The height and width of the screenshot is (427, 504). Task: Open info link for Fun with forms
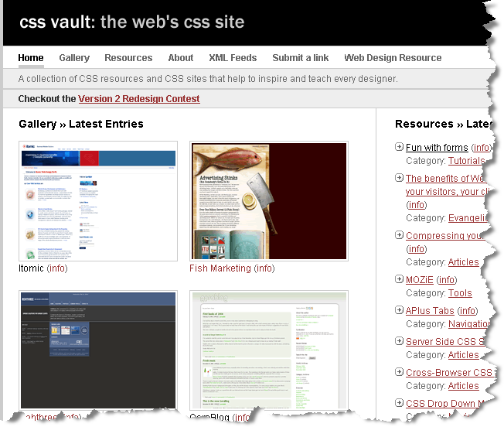(x=481, y=148)
